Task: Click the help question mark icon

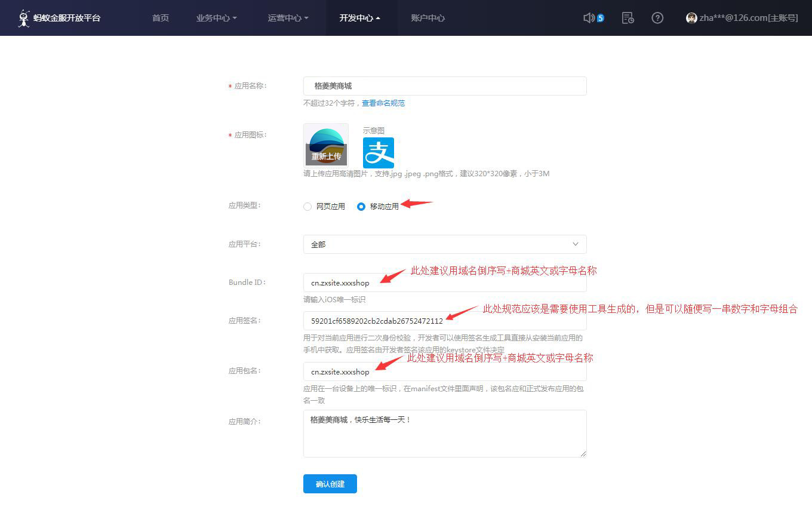Action: tap(657, 18)
